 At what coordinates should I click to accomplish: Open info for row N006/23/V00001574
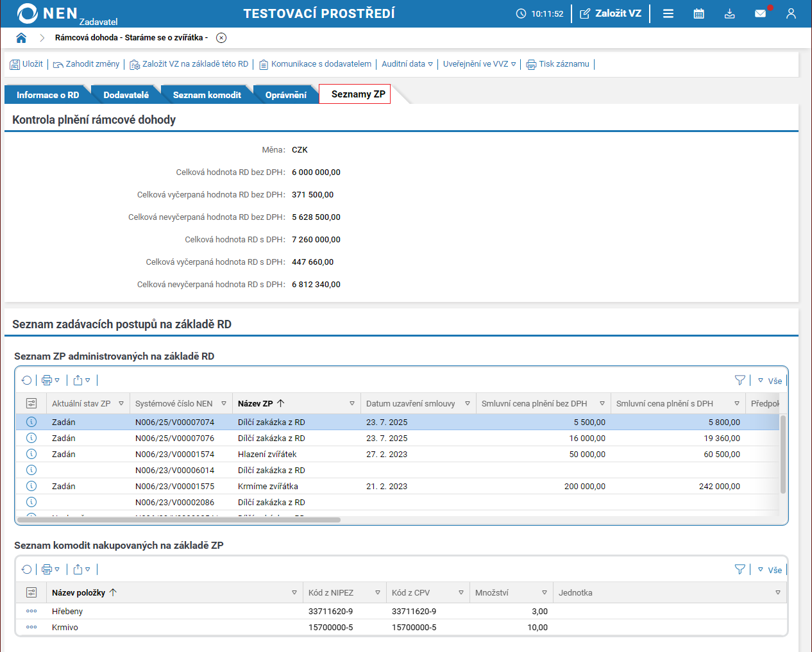point(31,454)
